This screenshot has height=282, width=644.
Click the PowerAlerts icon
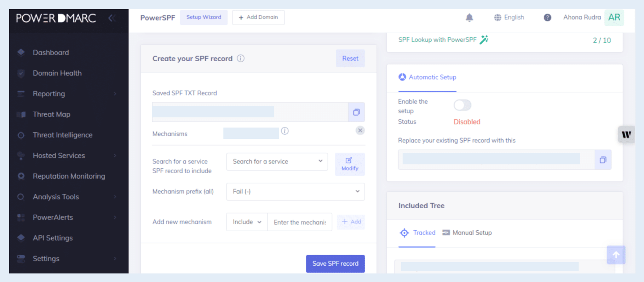point(21,218)
